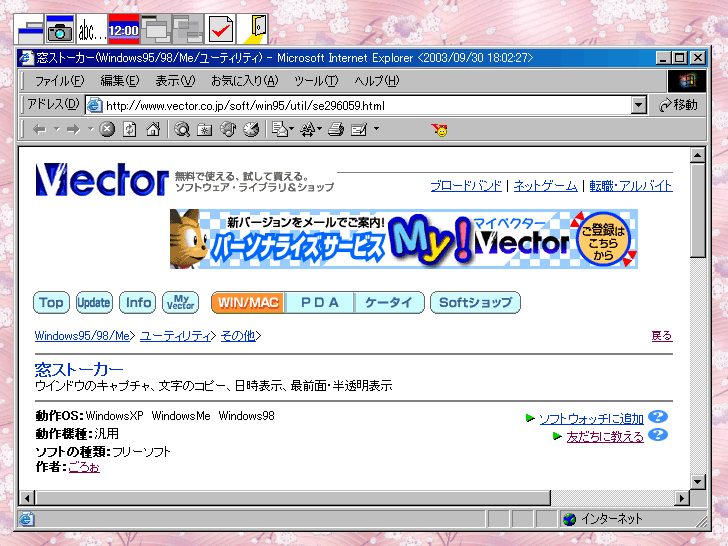Image resolution: width=728 pixels, height=546 pixels.
Task: Click help icon beside ソフトウォッチに追加
Action: 658,417
